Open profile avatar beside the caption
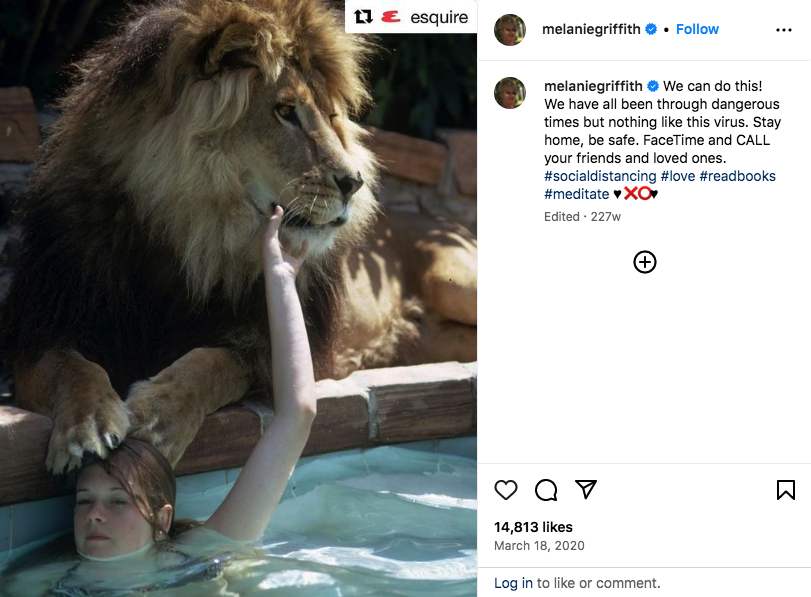The image size is (811, 597). [510, 92]
